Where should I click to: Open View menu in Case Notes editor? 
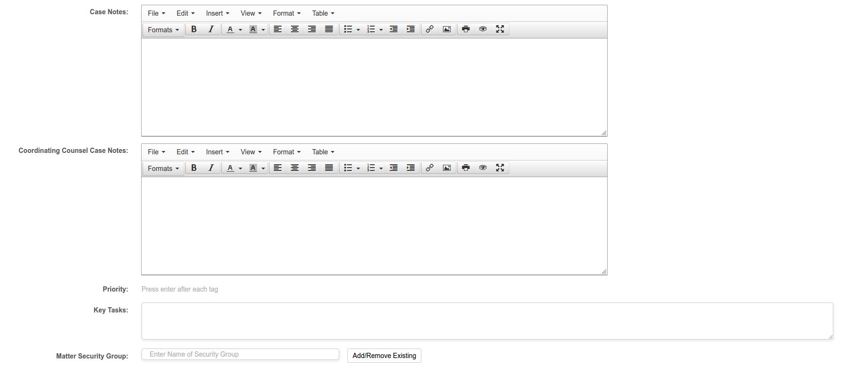[251, 13]
